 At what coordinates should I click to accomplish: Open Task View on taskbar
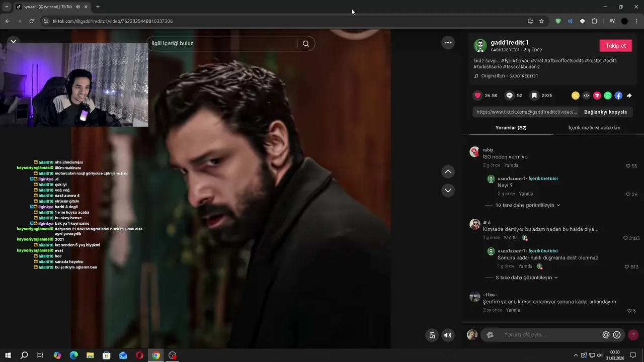click(40, 355)
